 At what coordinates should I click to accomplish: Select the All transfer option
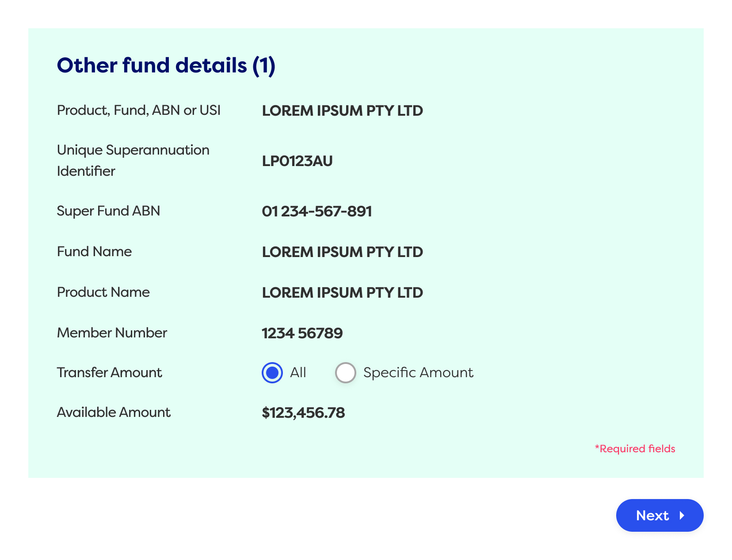coord(272,373)
